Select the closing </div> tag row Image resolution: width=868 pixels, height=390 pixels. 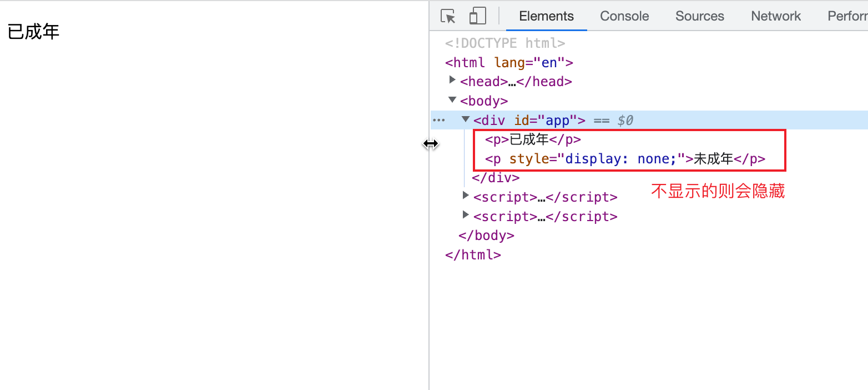[x=496, y=178]
